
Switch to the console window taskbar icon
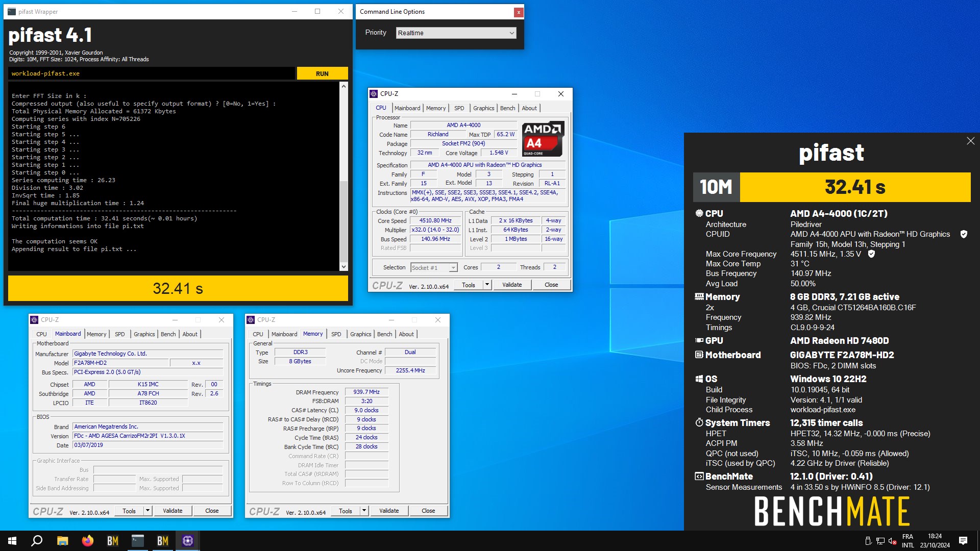[138, 541]
